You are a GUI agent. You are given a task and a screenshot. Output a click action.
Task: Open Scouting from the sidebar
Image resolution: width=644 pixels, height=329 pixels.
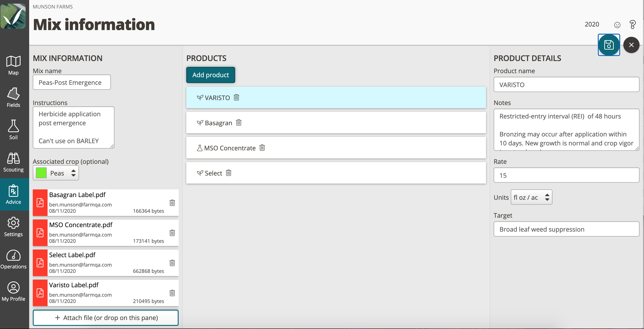(x=13, y=162)
